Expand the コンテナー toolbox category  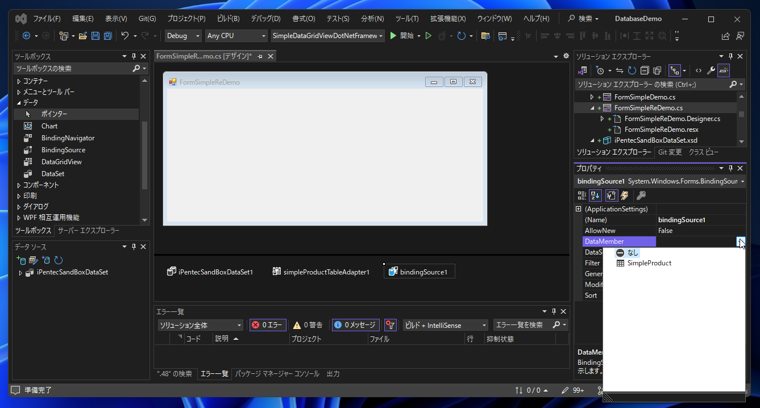click(19, 81)
